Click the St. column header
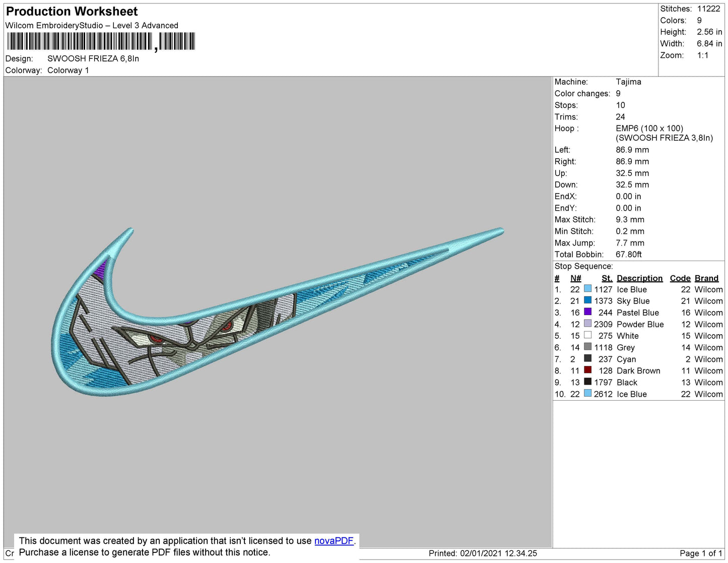The width and height of the screenshot is (728, 563). [x=607, y=278]
